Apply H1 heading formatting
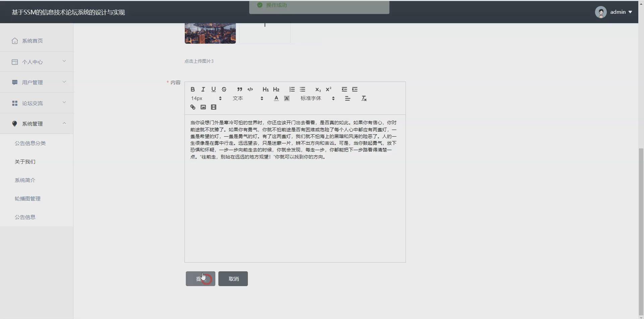This screenshot has height=319, width=644. pyautogui.click(x=265, y=89)
